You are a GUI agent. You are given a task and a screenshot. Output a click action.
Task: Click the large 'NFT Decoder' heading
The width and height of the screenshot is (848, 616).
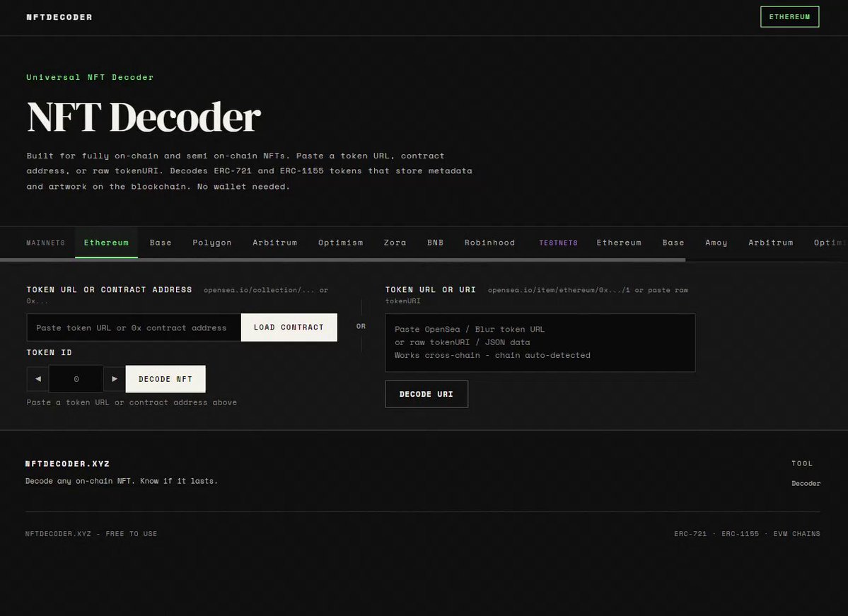(144, 116)
